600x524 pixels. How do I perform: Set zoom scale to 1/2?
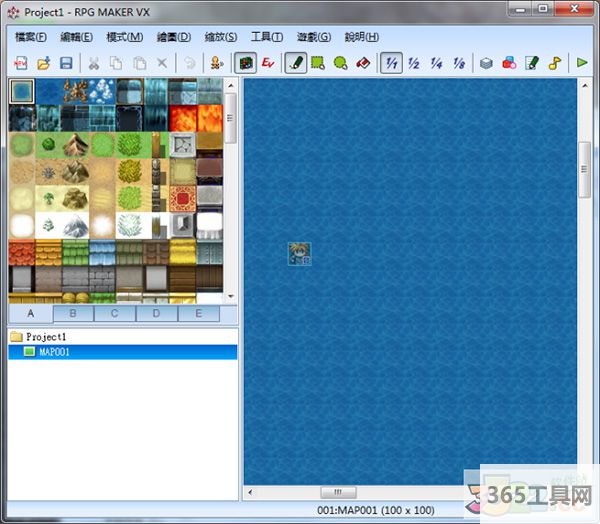tap(414, 62)
